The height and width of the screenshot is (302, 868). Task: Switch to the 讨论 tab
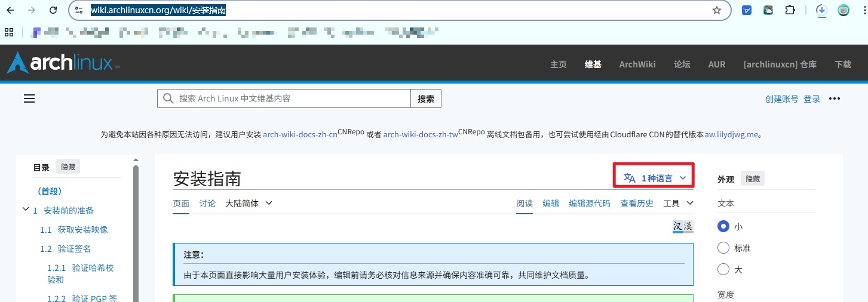tap(207, 204)
